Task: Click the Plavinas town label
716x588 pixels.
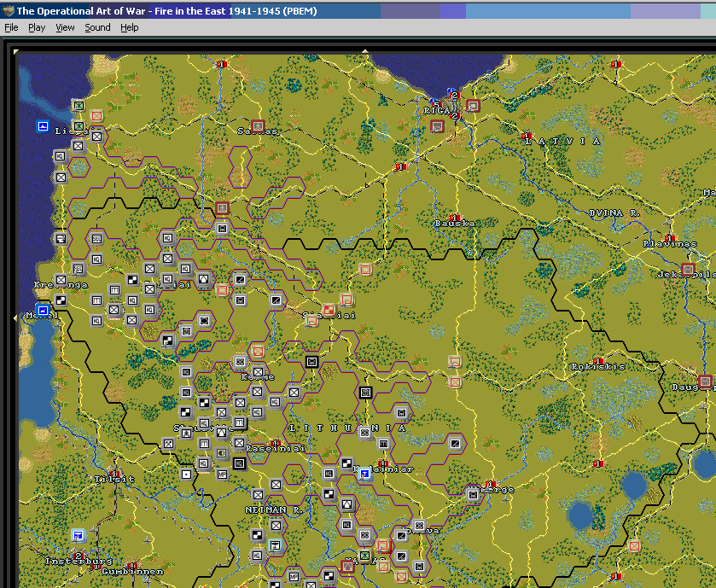Action: [x=670, y=244]
